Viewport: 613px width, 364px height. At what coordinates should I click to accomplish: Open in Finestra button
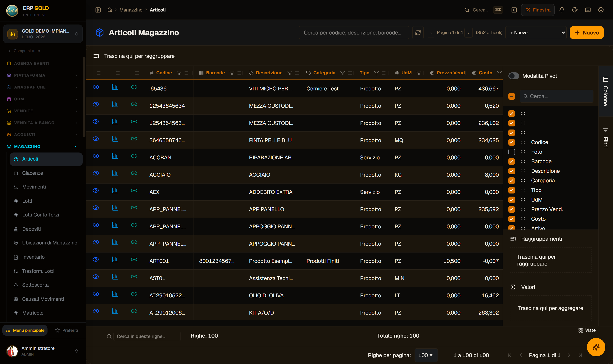coord(538,10)
